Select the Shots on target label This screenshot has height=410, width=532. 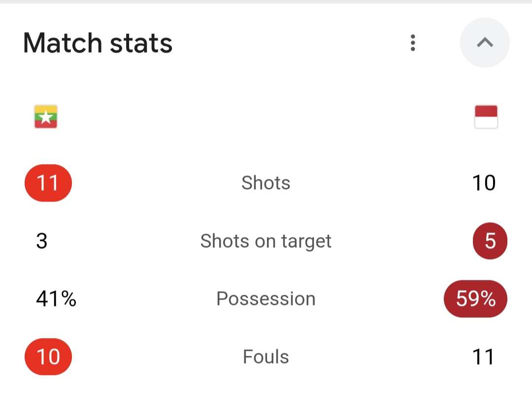click(x=266, y=241)
